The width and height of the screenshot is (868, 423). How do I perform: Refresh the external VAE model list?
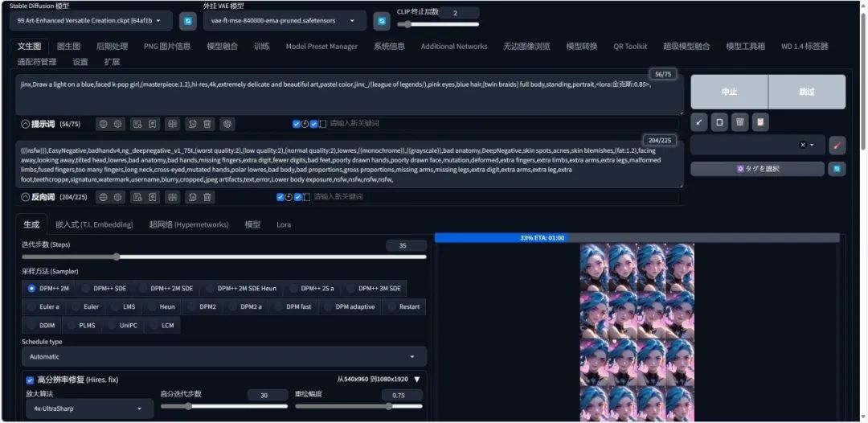tap(382, 21)
